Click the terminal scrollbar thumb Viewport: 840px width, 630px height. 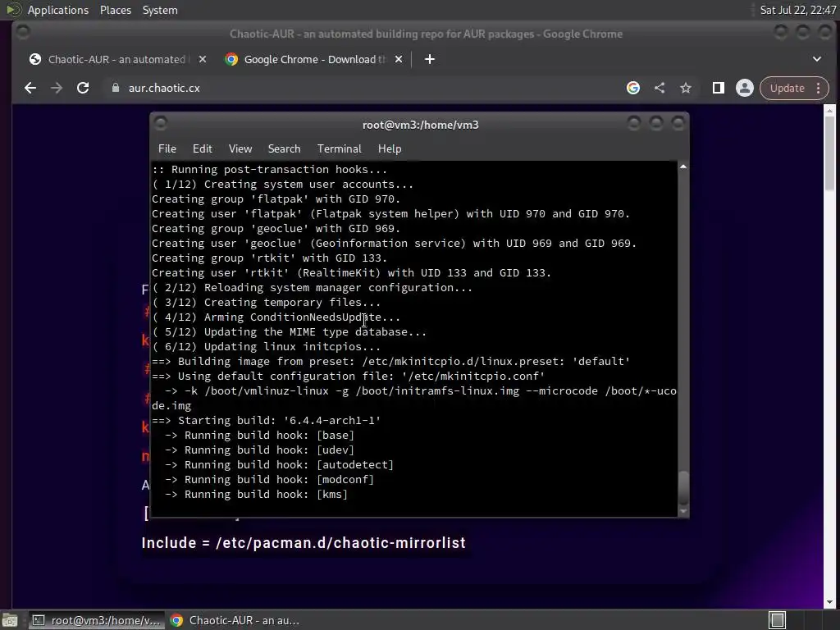point(683,487)
